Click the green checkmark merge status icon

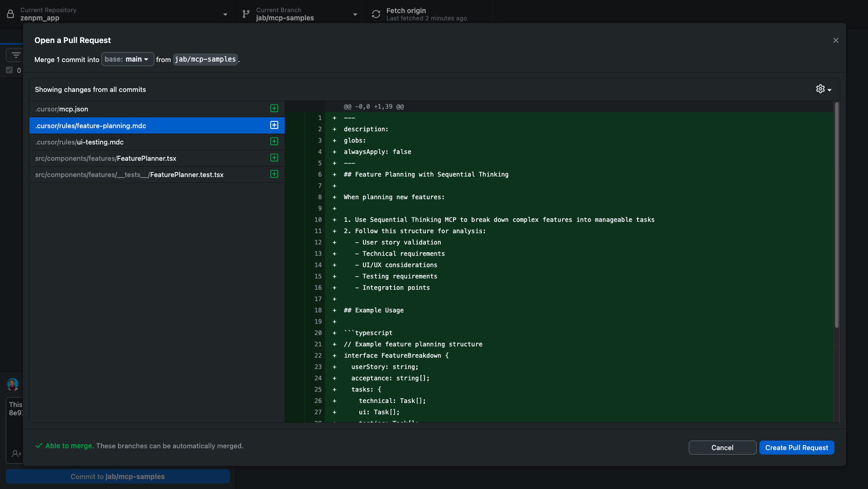pos(39,446)
